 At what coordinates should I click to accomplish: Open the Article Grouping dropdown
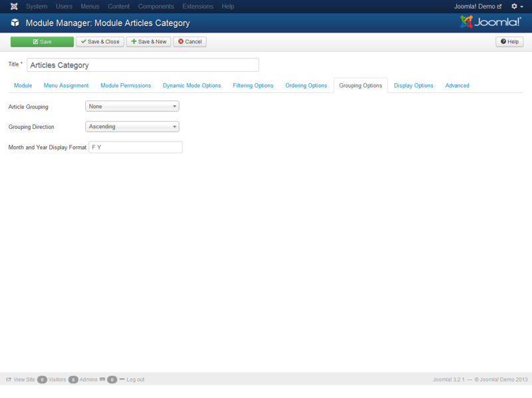[132, 106]
